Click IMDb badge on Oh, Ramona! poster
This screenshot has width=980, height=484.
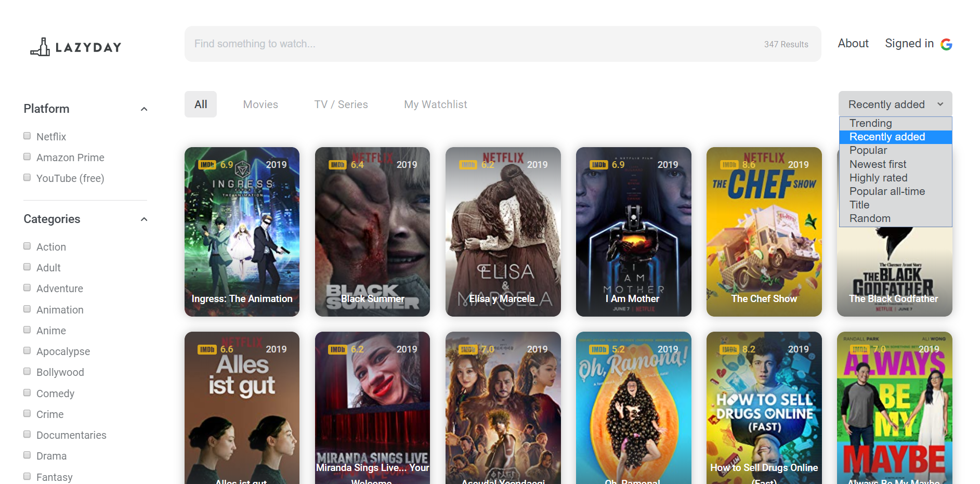point(598,349)
